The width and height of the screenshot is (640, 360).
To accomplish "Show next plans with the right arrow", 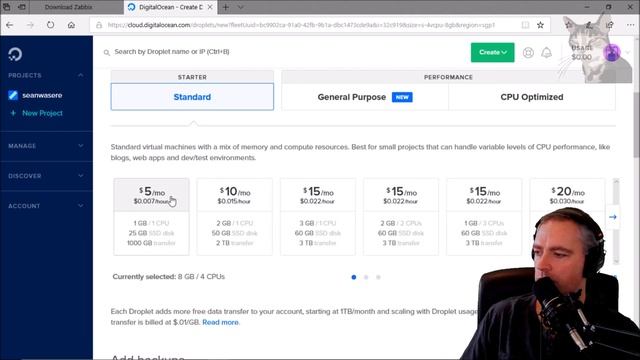I will tap(613, 217).
